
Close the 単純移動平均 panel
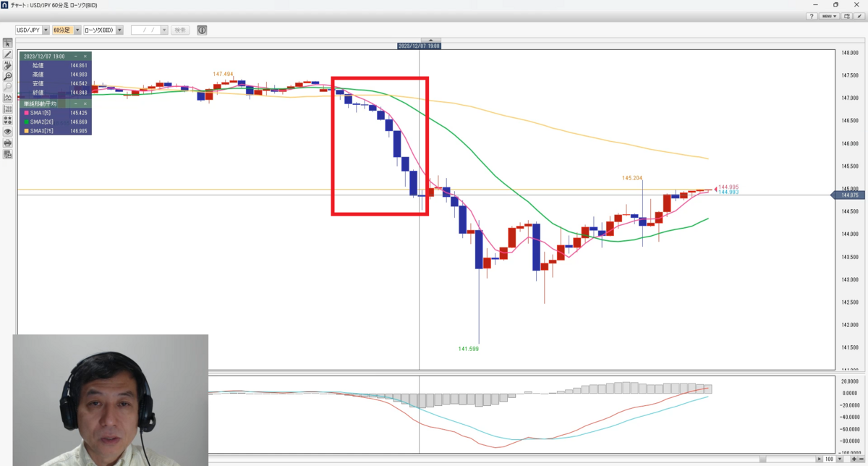85,103
